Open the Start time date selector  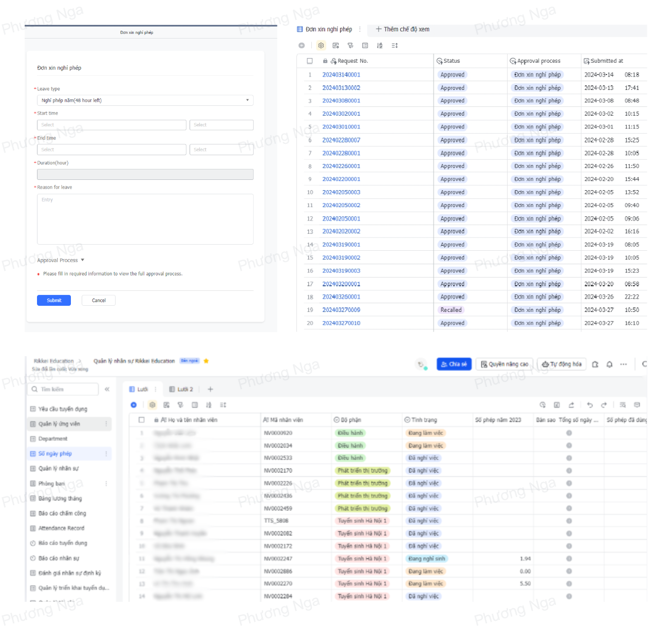(111, 125)
